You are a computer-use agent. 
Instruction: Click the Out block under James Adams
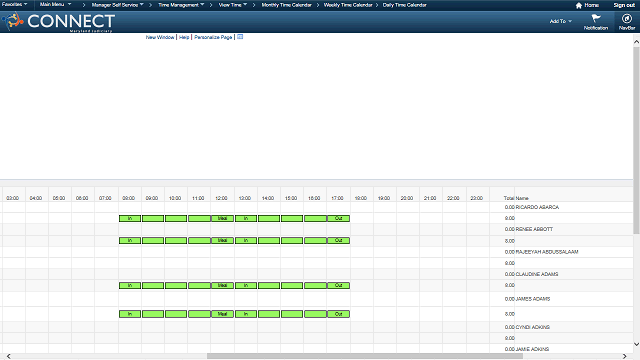(x=338, y=314)
